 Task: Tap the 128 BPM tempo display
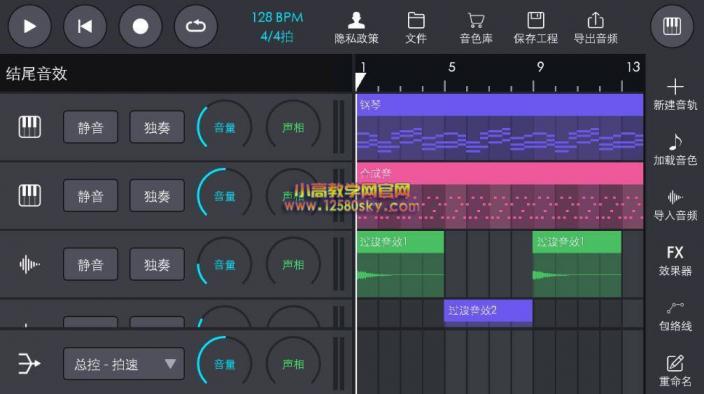pyautogui.click(x=277, y=18)
